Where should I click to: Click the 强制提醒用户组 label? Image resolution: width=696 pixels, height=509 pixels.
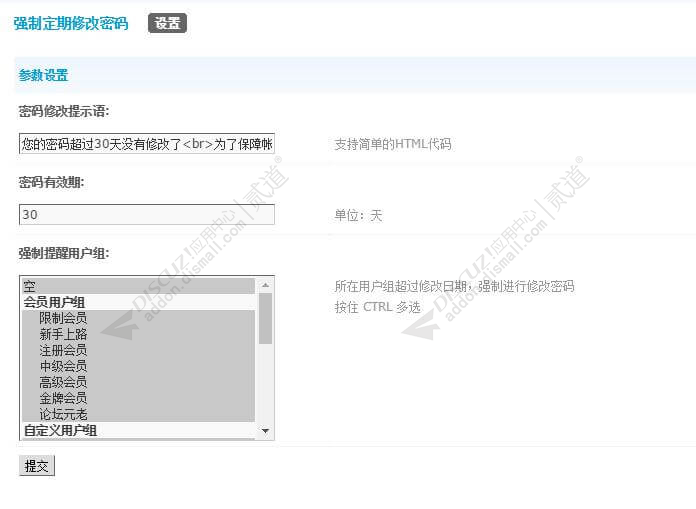pyautogui.click(x=64, y=253)
